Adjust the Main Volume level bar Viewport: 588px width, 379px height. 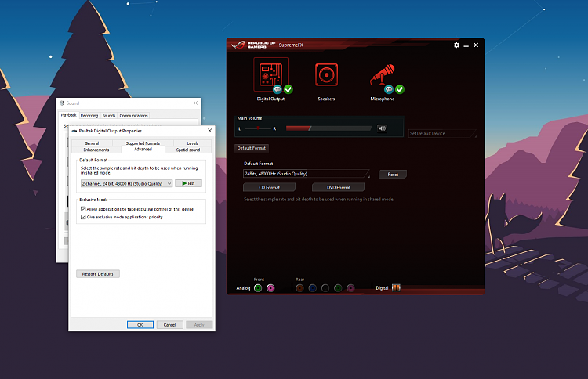coord(328,128)
